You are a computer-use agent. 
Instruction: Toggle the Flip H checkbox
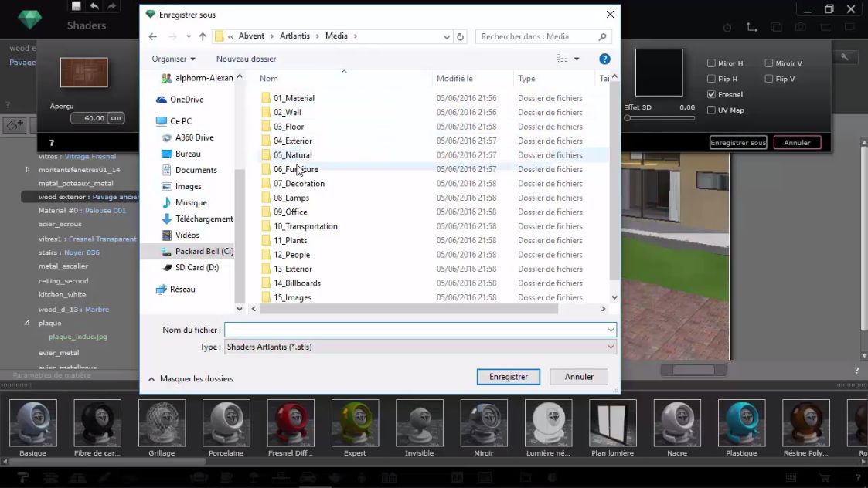(711, 79)
